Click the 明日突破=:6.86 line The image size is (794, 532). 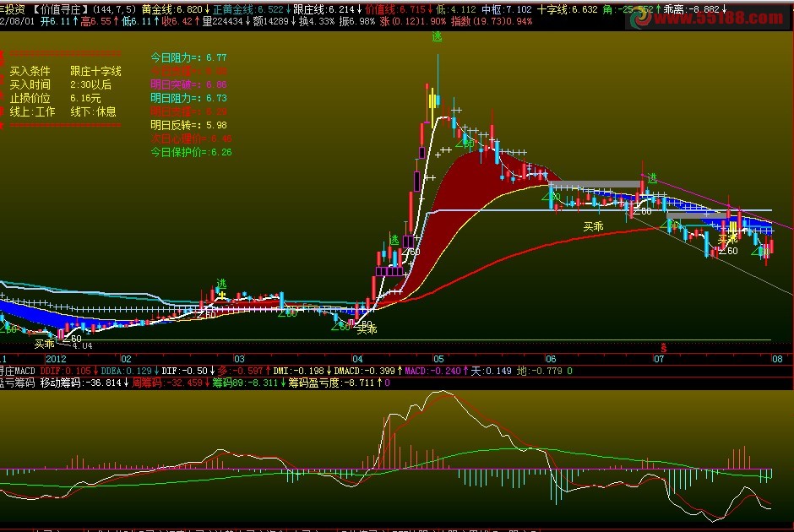pos(188,84)
